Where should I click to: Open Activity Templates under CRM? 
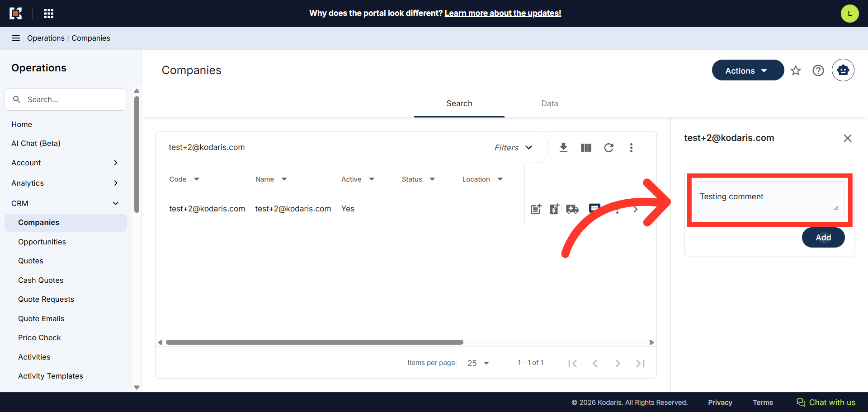(x=51, y=376)
